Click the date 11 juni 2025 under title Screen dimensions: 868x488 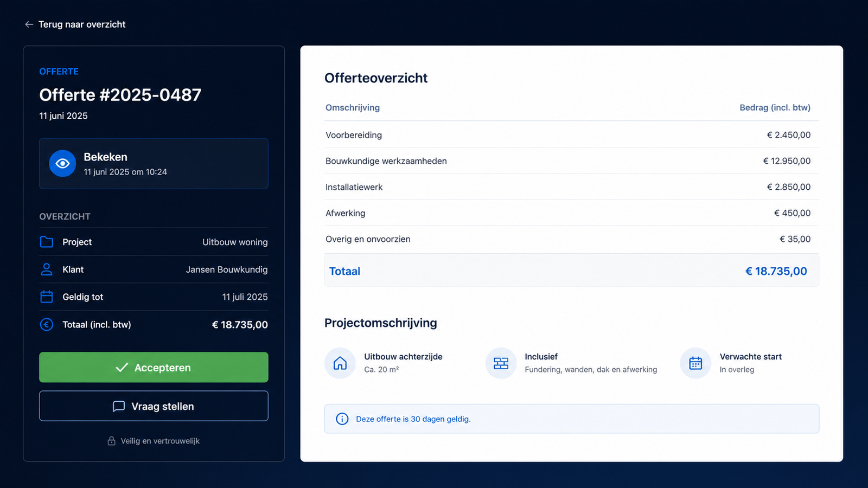click(63, 115)
